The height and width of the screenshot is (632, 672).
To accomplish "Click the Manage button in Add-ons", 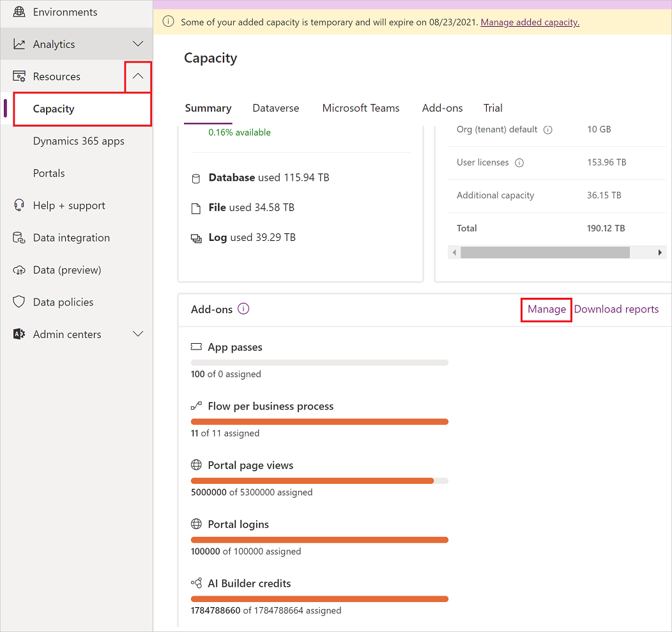I will pos(546,309).
